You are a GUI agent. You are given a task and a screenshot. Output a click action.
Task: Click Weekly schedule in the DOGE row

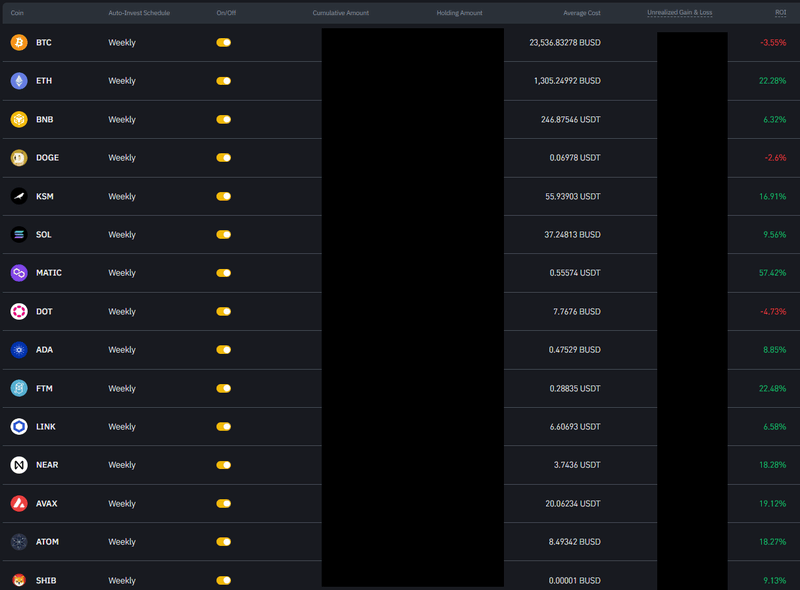pos(122,158)
